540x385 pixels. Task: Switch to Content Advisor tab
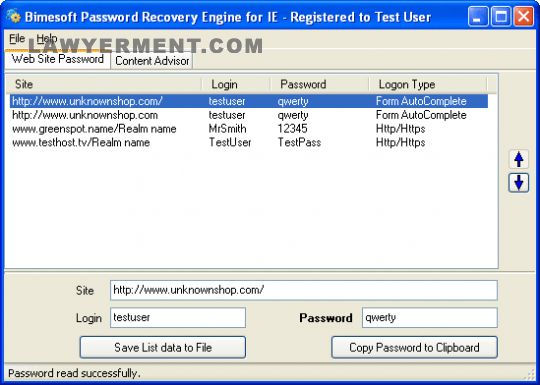(152, 61)
